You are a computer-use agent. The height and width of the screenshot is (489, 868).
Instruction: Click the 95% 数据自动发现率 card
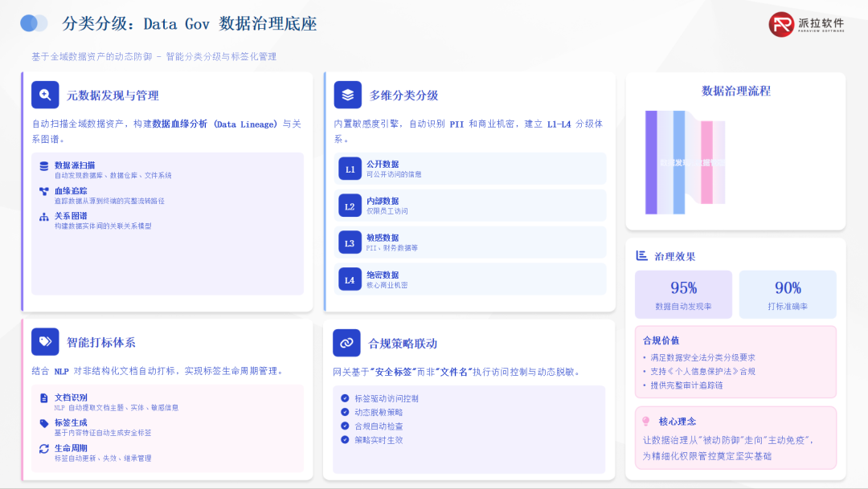click(683, 294)
